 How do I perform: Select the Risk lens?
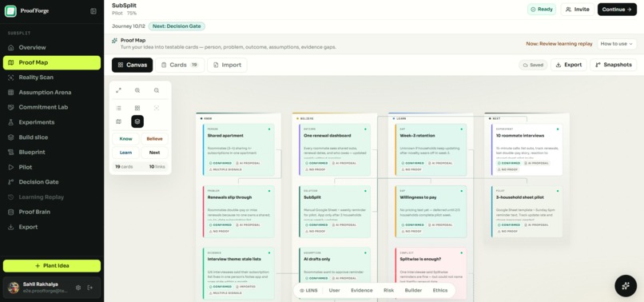click(x=388, y=291)
